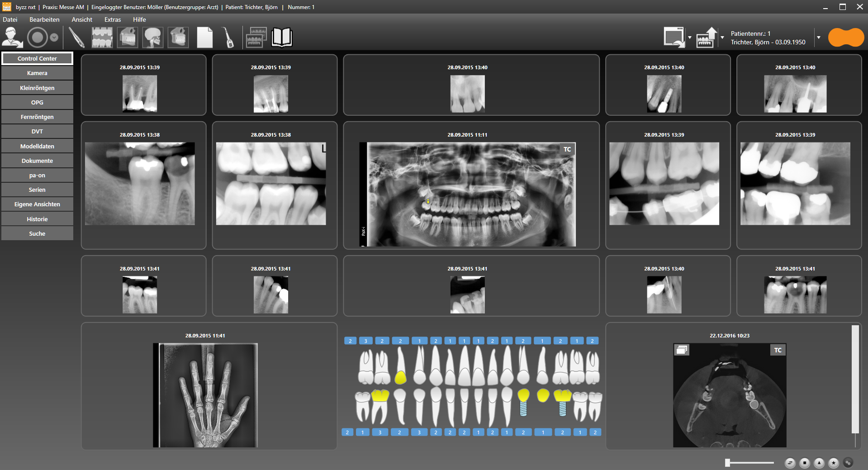This screenshot has height=470, width=868.
Task: Click the skull cephalometric X-ray icon
Action: pyautogui.click(x=153, y=37)
